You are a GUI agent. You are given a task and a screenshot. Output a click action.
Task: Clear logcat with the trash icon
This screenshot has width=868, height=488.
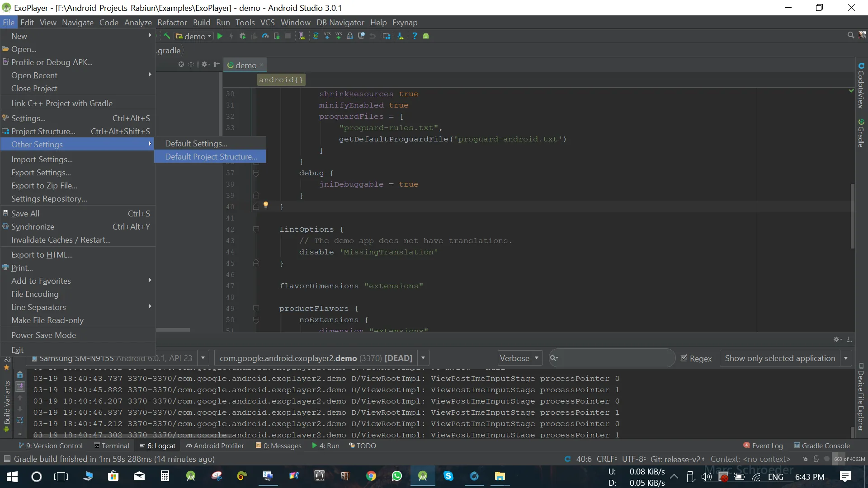20,375
